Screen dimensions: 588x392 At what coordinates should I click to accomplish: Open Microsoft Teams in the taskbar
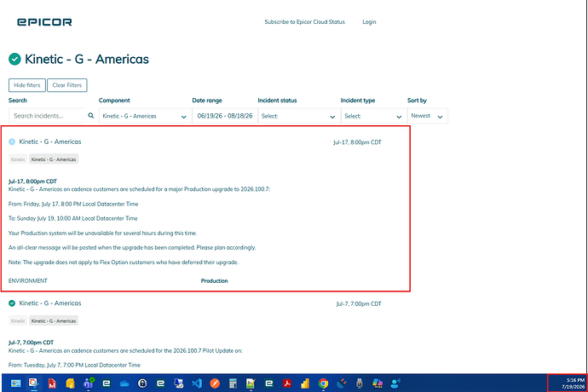tap(89, 383)
